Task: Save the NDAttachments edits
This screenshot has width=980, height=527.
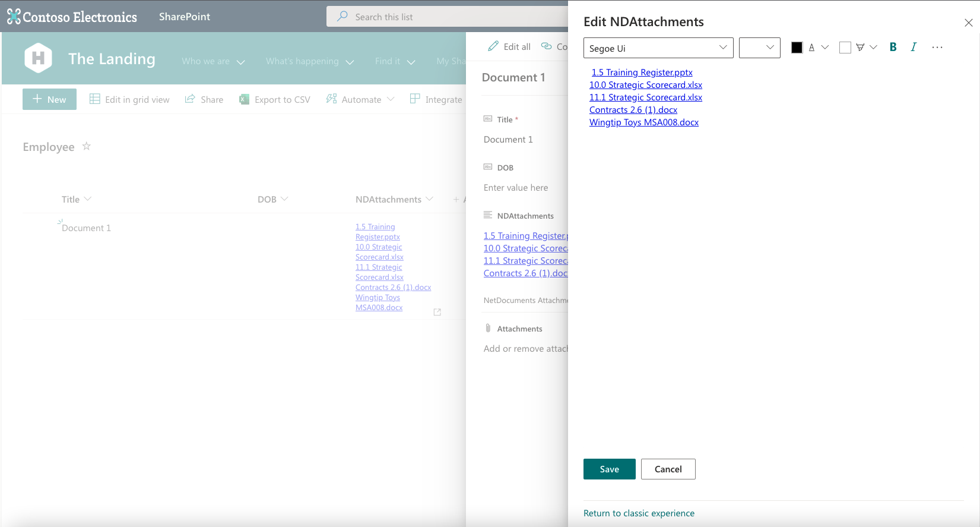Action: pyautogui.click(x=609, y=469)
